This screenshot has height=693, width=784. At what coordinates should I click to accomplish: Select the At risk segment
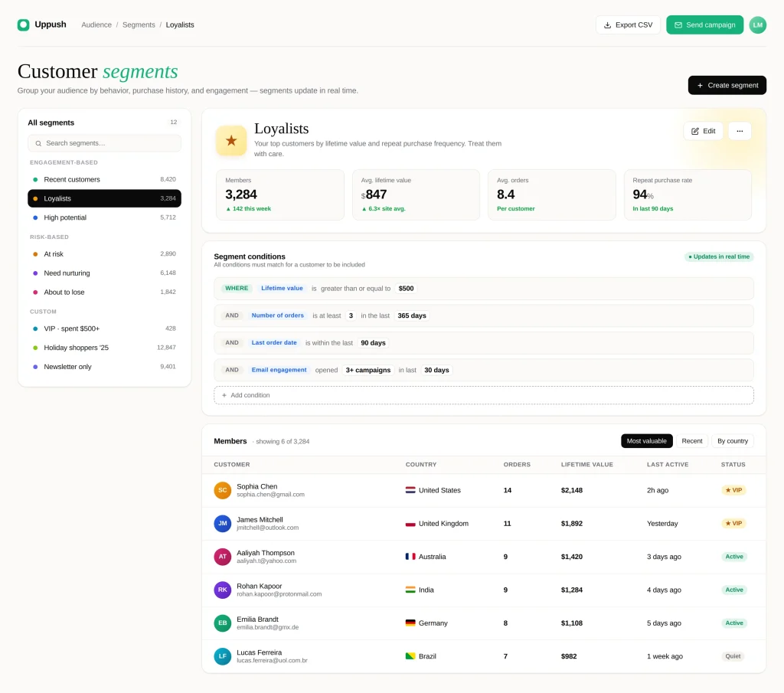click(x=104, y=254)
